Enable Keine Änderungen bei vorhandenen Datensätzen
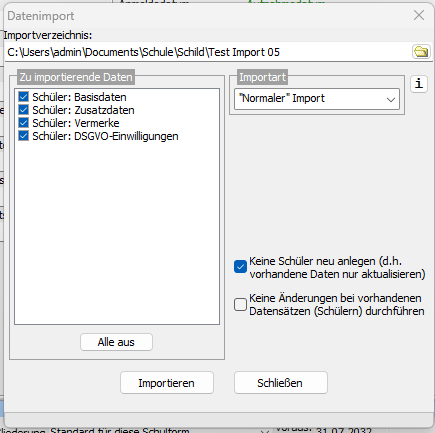 coord(240,304)
